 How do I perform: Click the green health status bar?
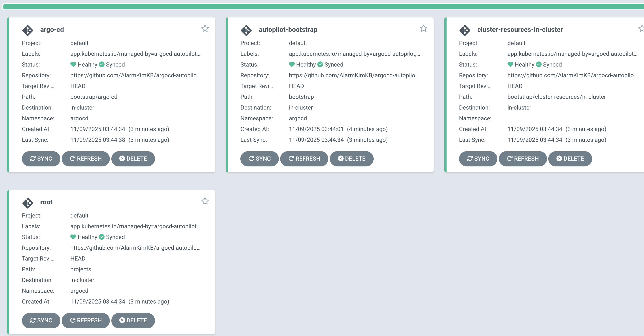point(322,7)
